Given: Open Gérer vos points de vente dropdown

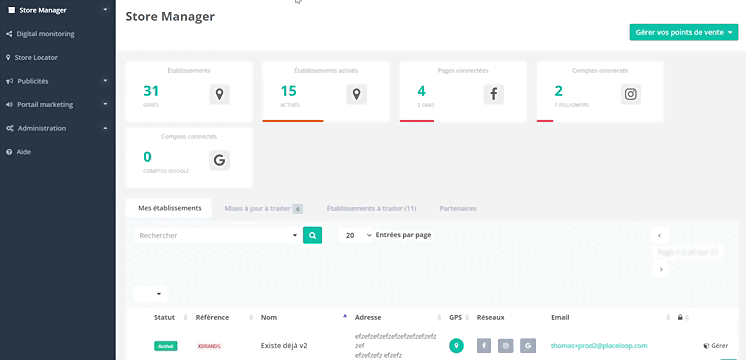Looking at the screenshot, I should click(684, 32).
